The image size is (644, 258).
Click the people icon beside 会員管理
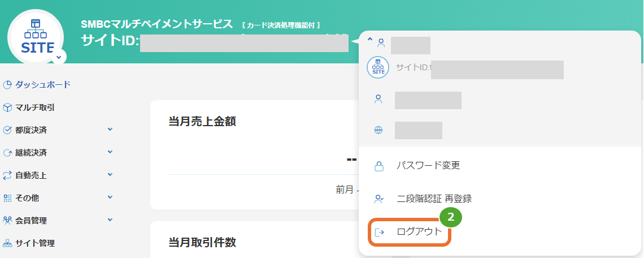point(7,221)
